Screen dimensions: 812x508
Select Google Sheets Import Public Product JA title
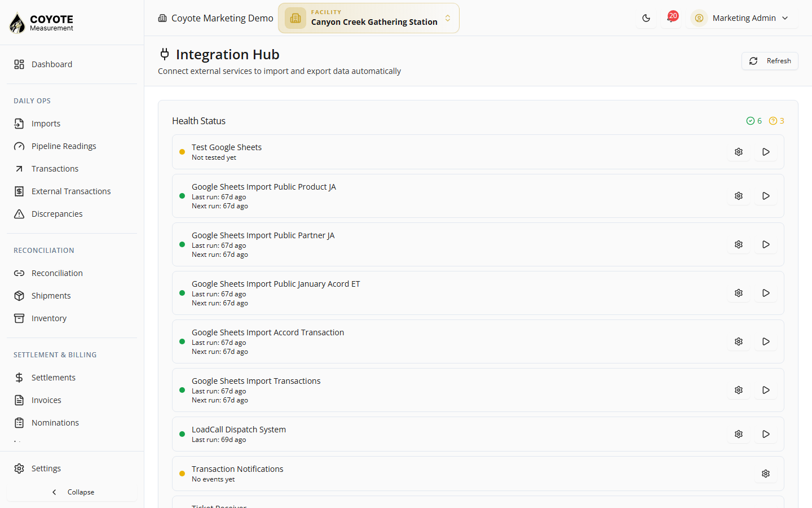(264, 187)
